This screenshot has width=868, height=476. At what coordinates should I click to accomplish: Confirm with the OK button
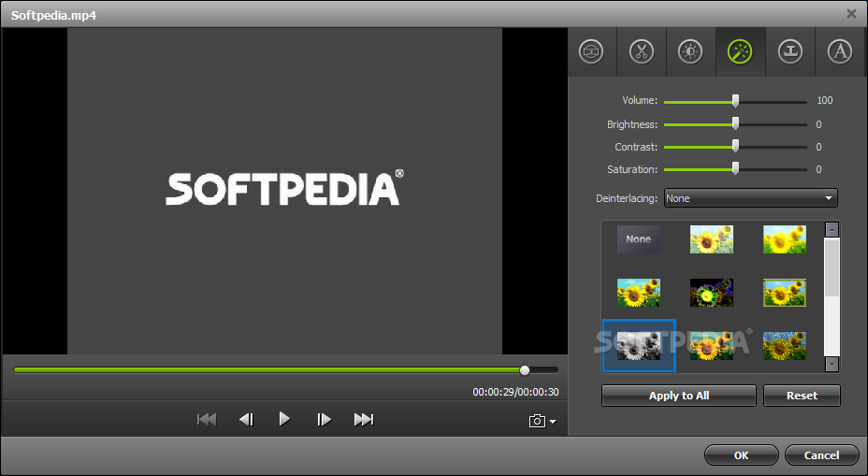click(x=741, y=455)
